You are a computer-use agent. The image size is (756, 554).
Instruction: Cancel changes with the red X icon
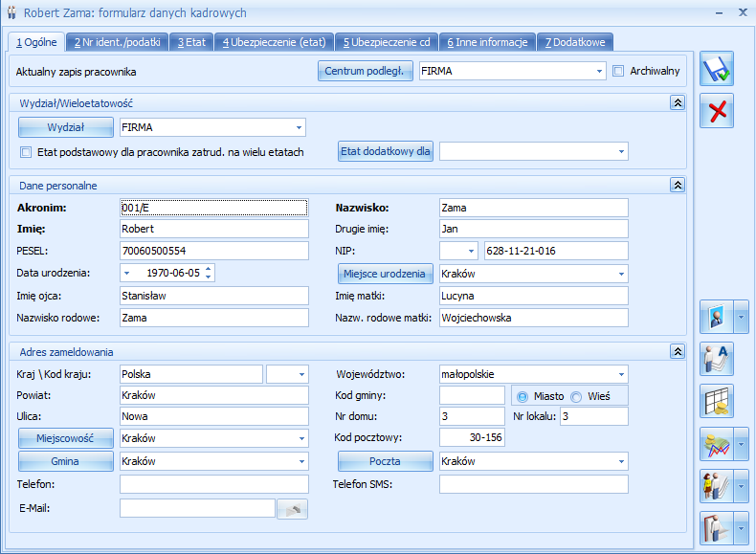[x=717, y=111]
